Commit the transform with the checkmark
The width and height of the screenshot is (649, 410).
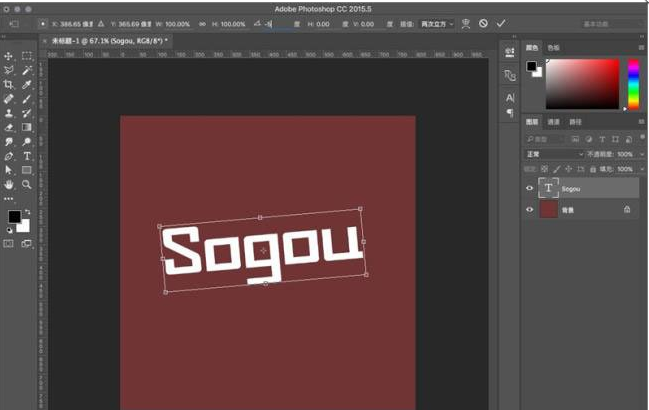(501, 23)
